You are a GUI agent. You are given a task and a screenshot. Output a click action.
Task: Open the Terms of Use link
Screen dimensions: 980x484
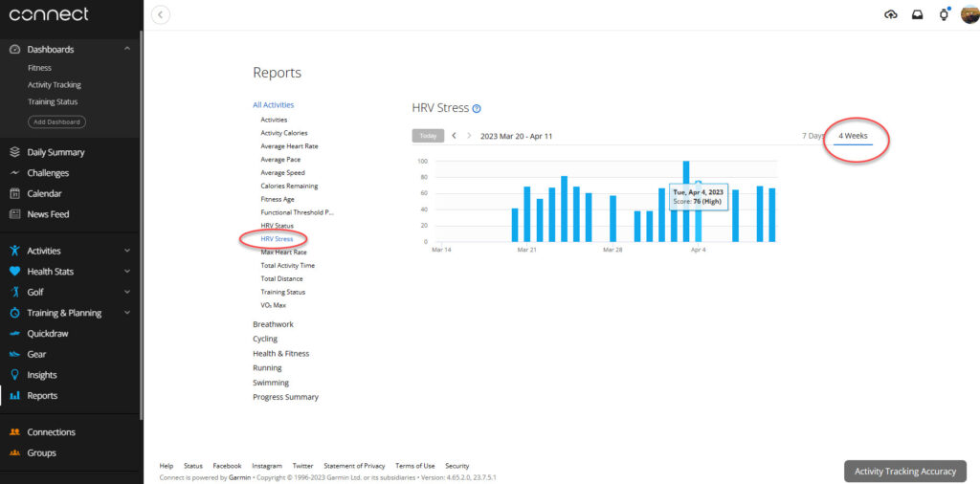415,466
